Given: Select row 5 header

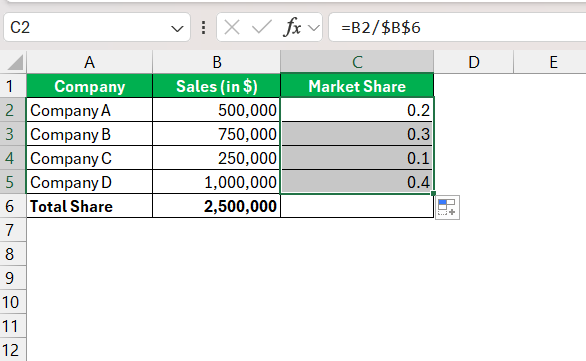Looking at the screenshot, I should click(13, 182).
